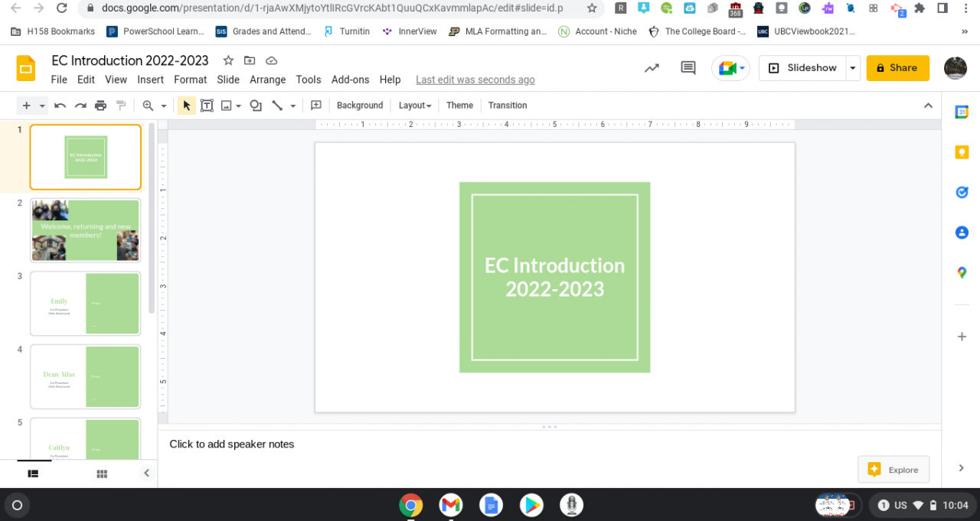Click the Explore button
This screenshot has width=980, height=521.
[893, 470]
